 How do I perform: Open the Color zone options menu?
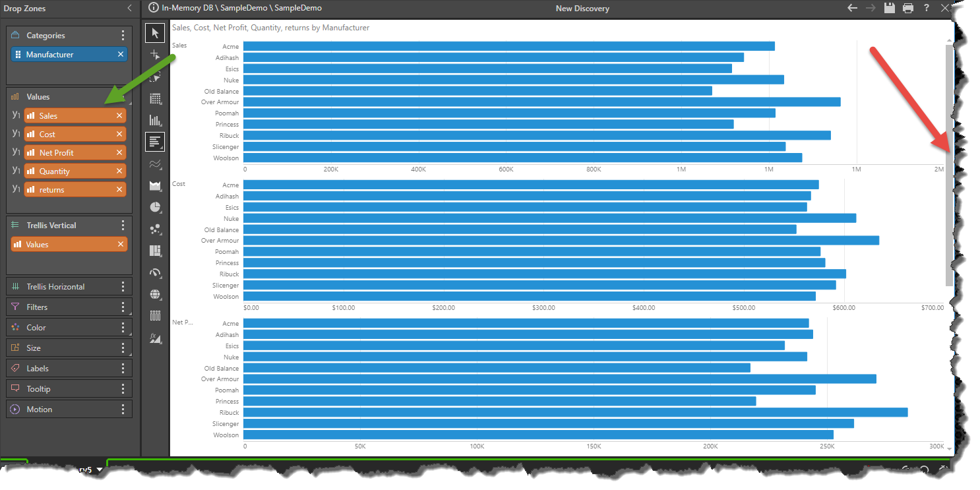(123, 328)
